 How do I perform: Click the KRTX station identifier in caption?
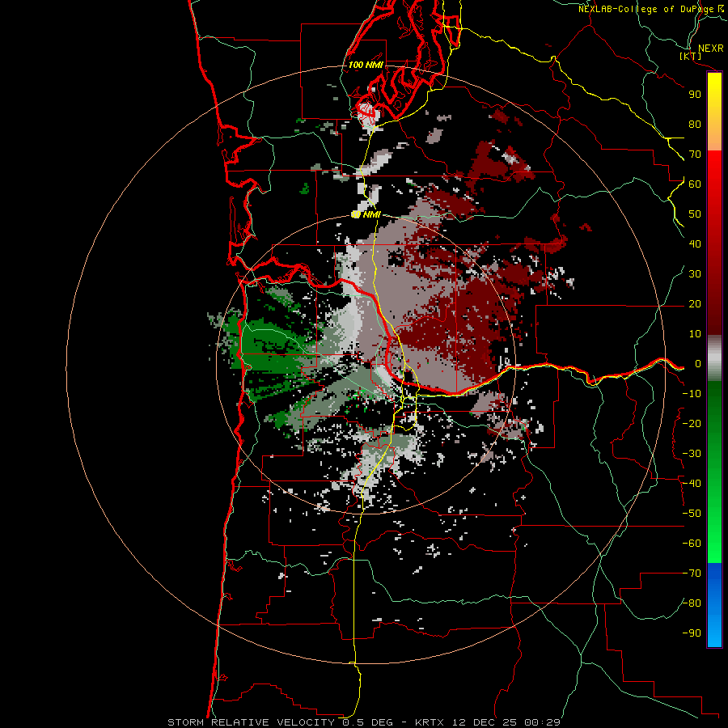431,722
